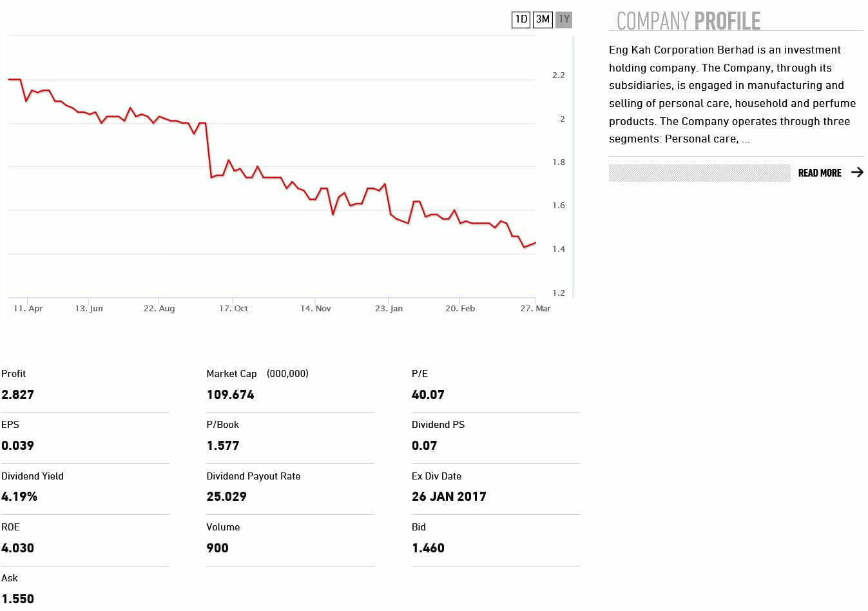The image size is (868, 611).
Task: Click the Ask price 1.550
Action: click(x=17, y=598)
